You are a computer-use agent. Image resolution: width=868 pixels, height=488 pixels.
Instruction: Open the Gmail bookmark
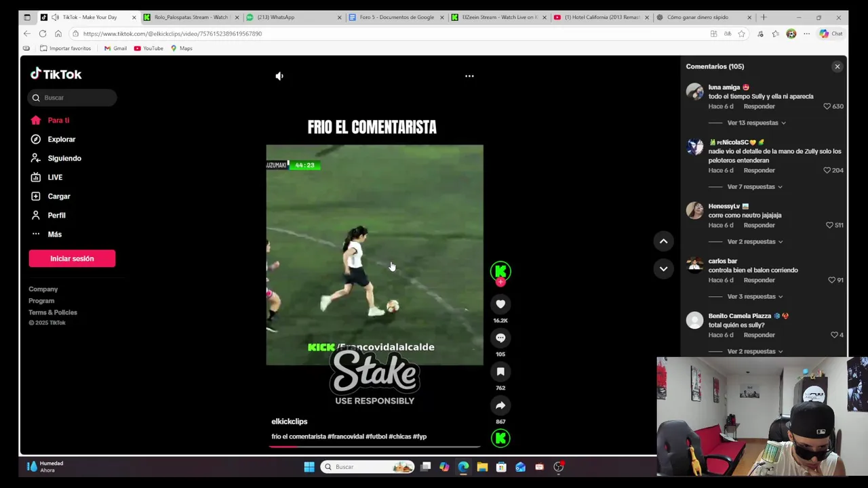[115, 48]
